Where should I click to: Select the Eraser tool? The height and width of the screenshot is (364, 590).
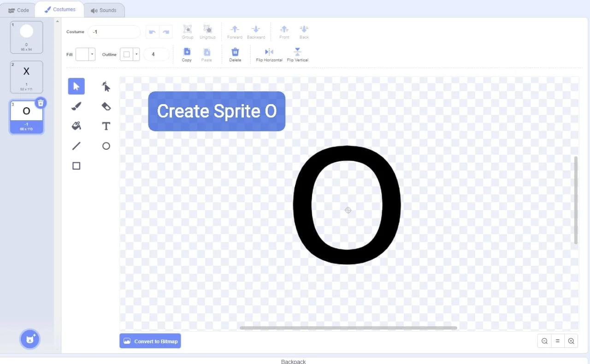(106, 106)
